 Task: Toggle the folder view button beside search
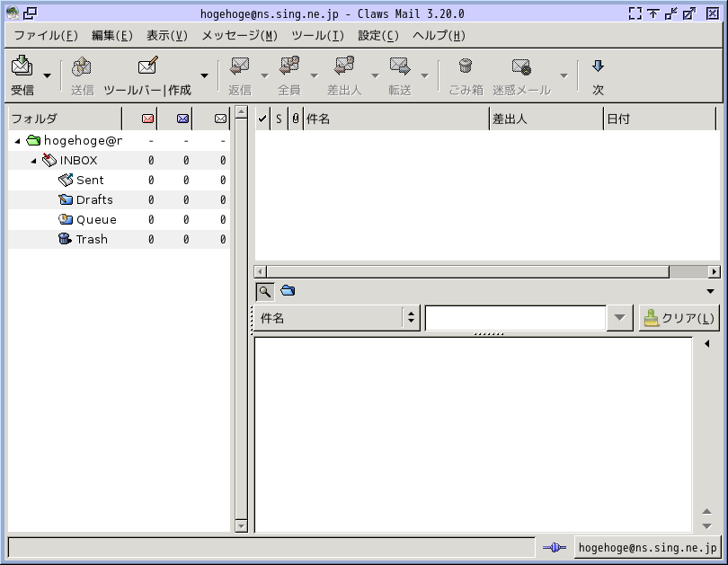287,291
